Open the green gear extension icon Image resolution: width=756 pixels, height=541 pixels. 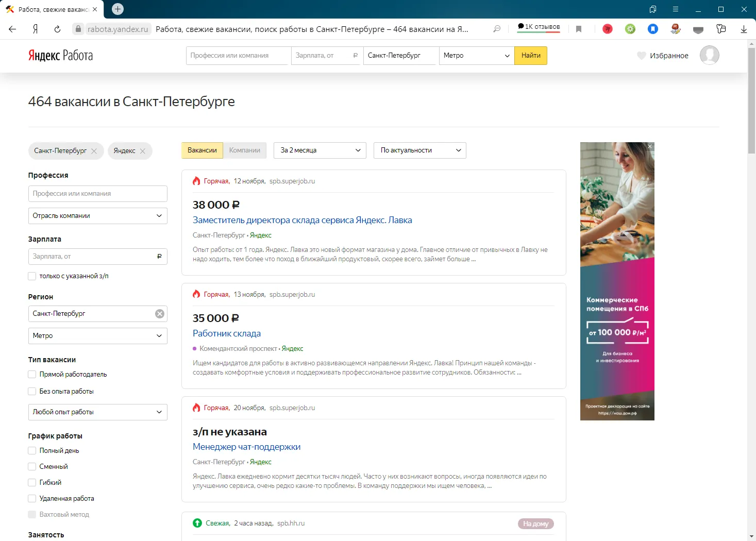[630, 29]
